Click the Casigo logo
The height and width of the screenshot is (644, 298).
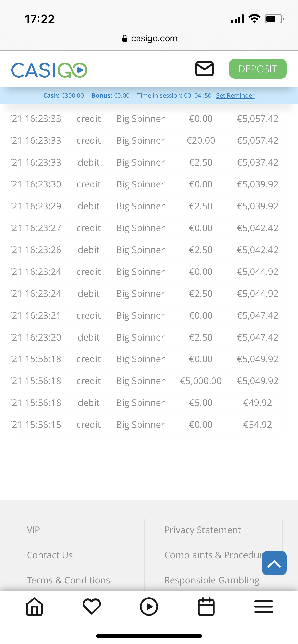[49, 70]
